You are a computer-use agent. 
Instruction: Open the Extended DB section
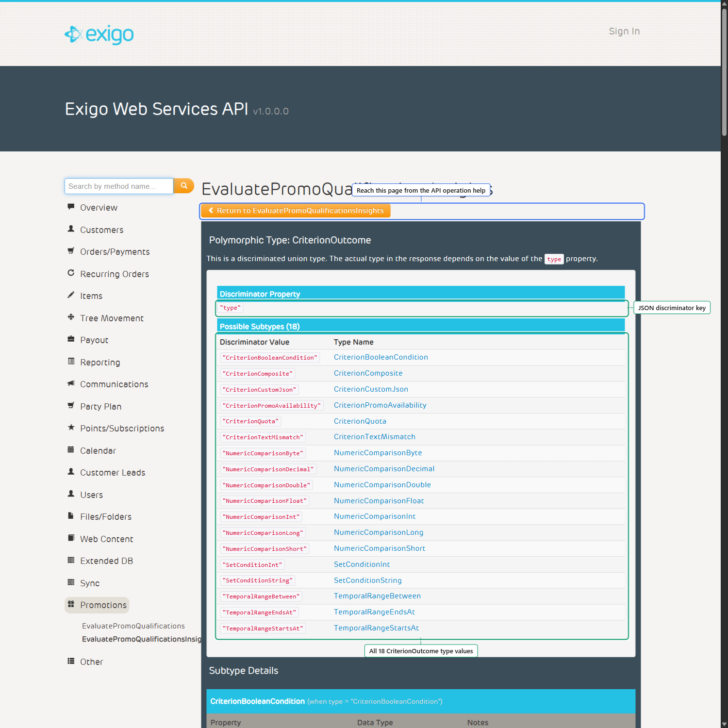[x=106, y=561]
